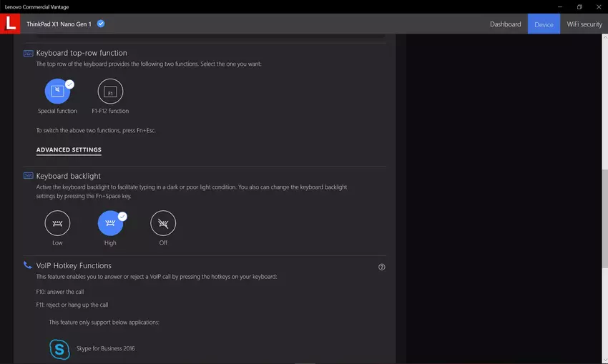Click the VoIP Hotkey Functions phone icon
The image size is (608, 364).
click(x=28, y=265)
